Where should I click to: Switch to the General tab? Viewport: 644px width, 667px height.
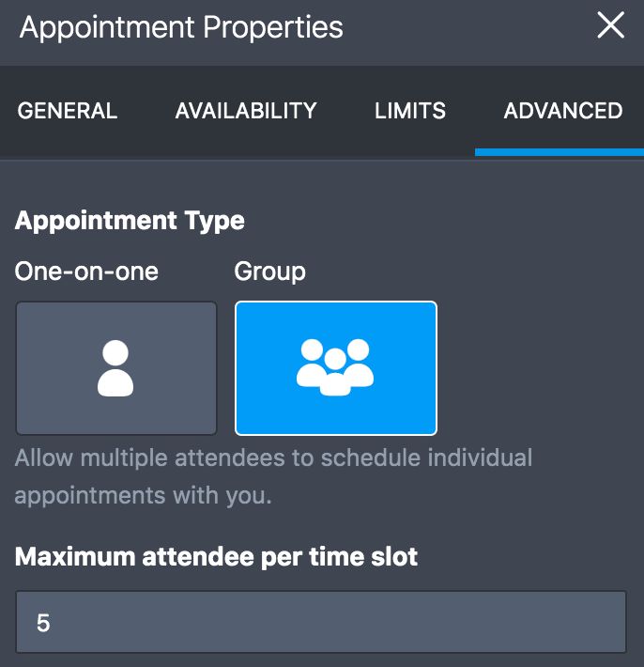click(x=68, y=111)
